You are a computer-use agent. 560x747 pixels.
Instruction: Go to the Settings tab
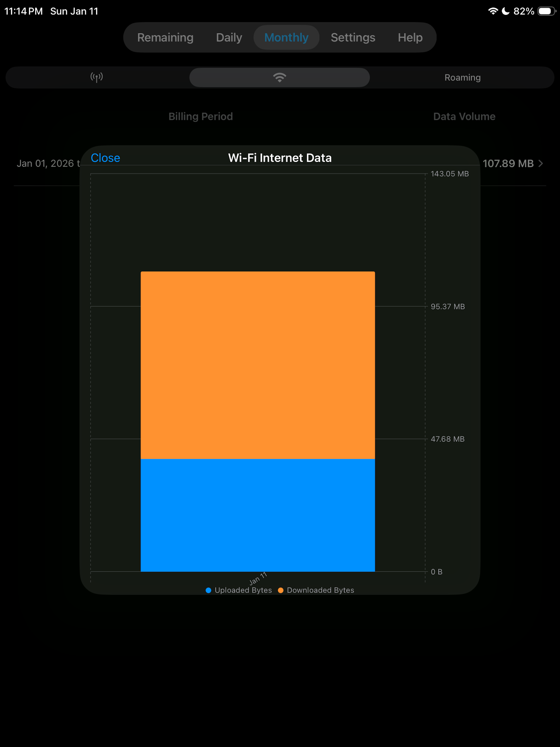point(353,37)
